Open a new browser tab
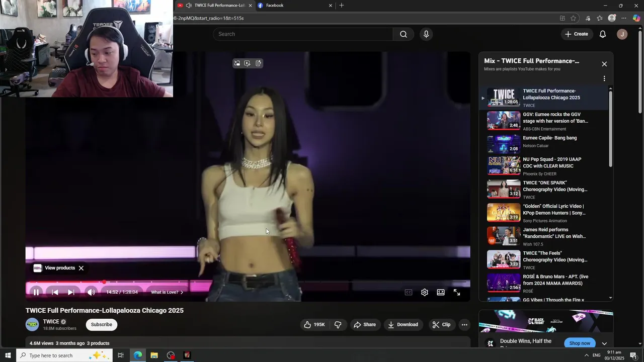Viewport: 644px width, 362px height. tap(342, 6)
